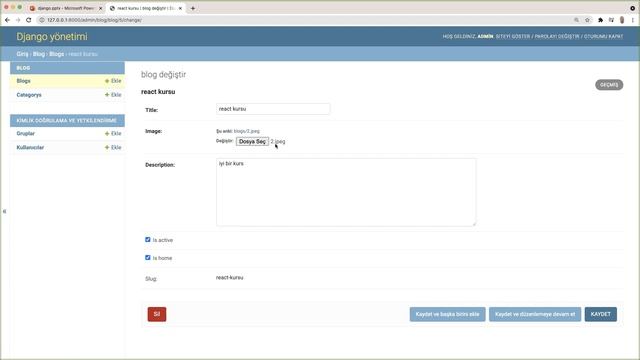Bookmark page with star icon
640x360 pixels.
(x=587, y=20)
